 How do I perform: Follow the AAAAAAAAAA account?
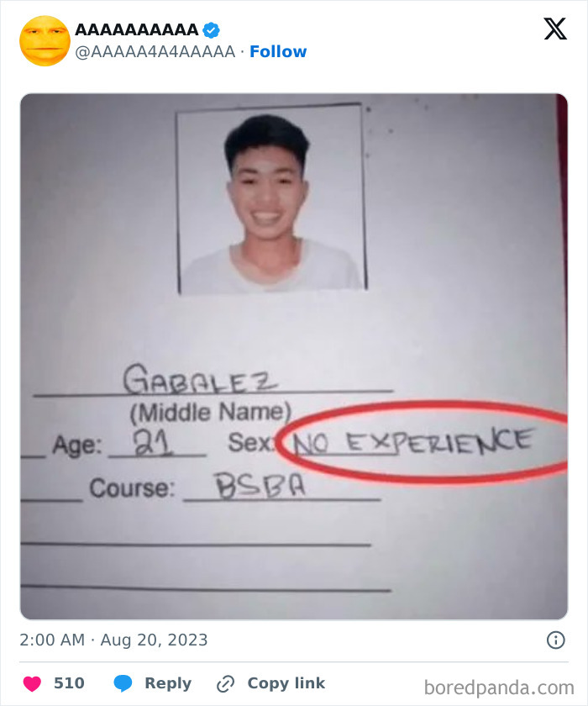tap(278, 52)
